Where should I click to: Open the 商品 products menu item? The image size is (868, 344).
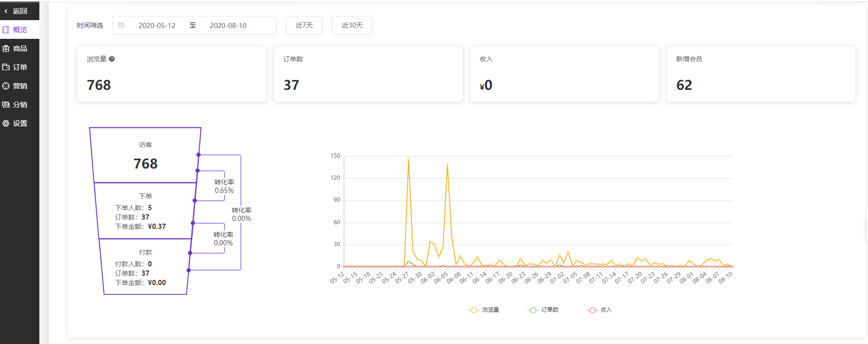click(20, 48)
